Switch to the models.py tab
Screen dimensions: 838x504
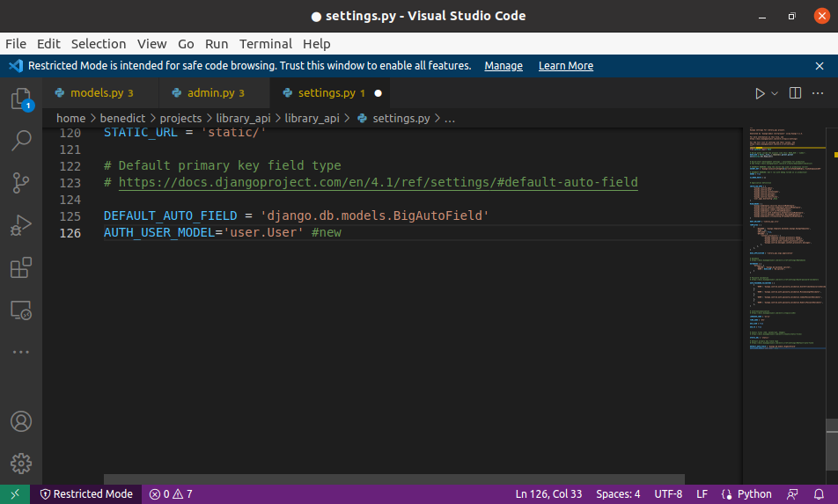[101, 93]
